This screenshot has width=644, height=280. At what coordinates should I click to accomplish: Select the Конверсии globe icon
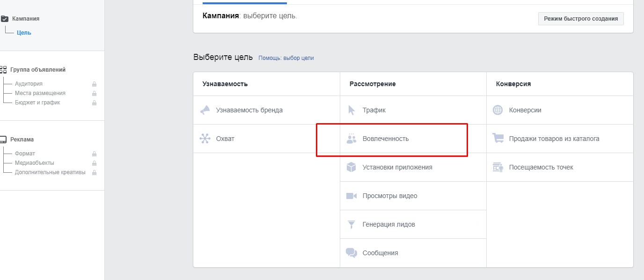coord(498,110)
